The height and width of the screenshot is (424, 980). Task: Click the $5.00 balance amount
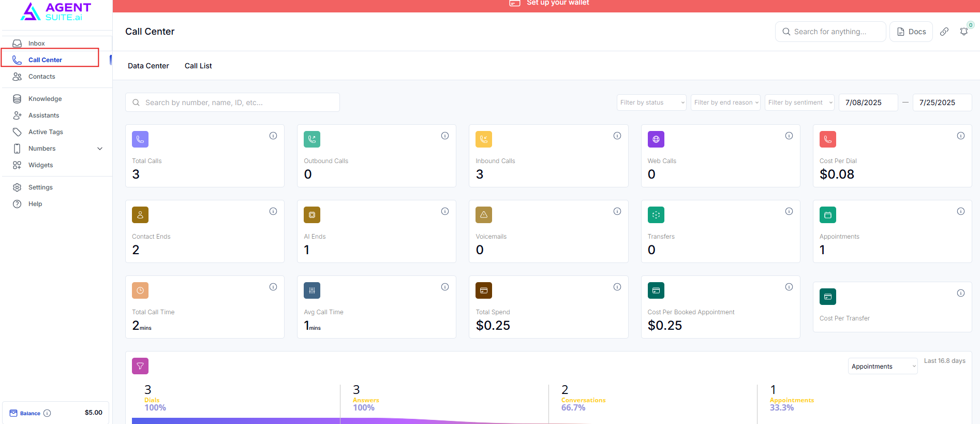tap(94, 413)
